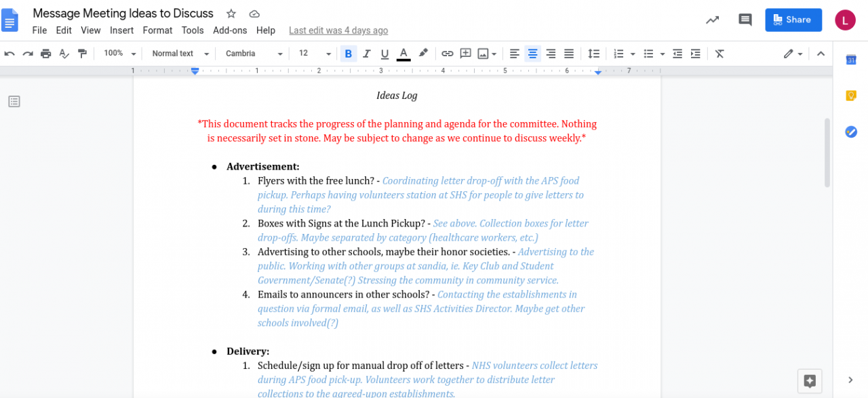868x398 pixels.
Task: Show the document outline
Action: 14,102
